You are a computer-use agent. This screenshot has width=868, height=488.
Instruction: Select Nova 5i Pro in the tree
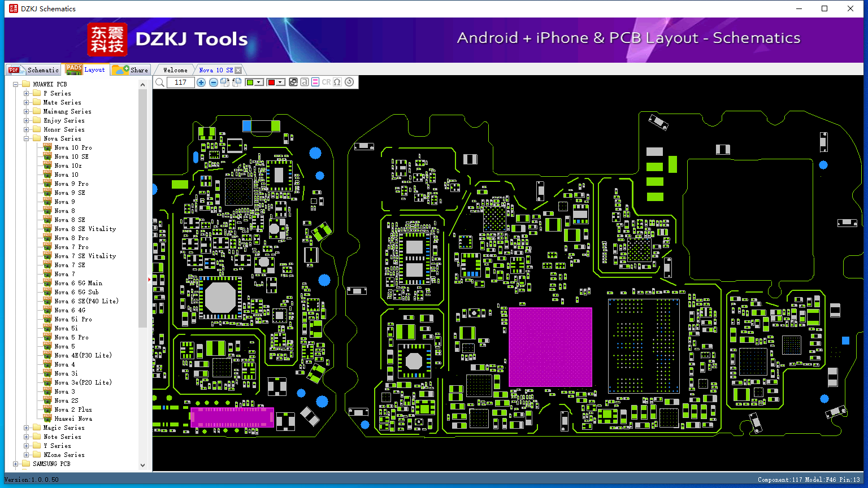[x=73, y=319]
